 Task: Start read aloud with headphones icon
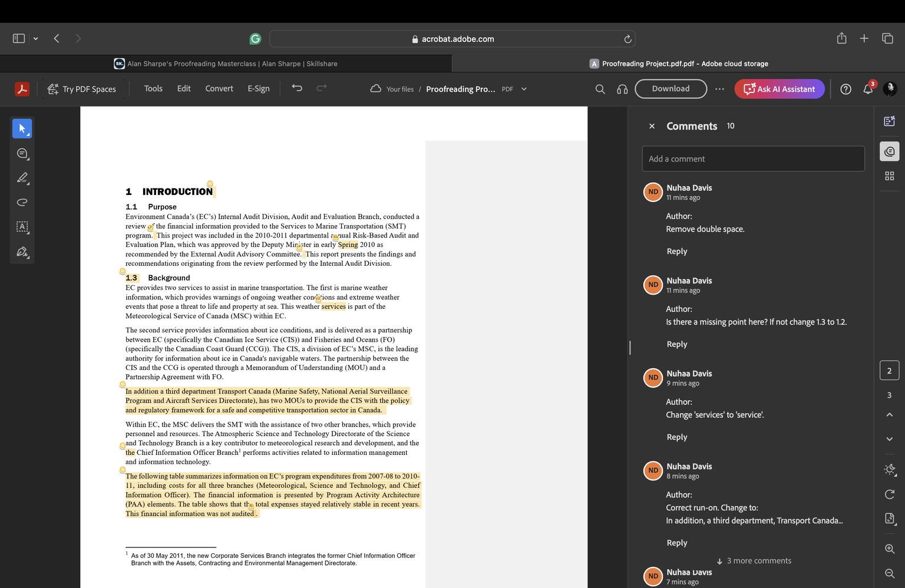click(x=622, y=89)
